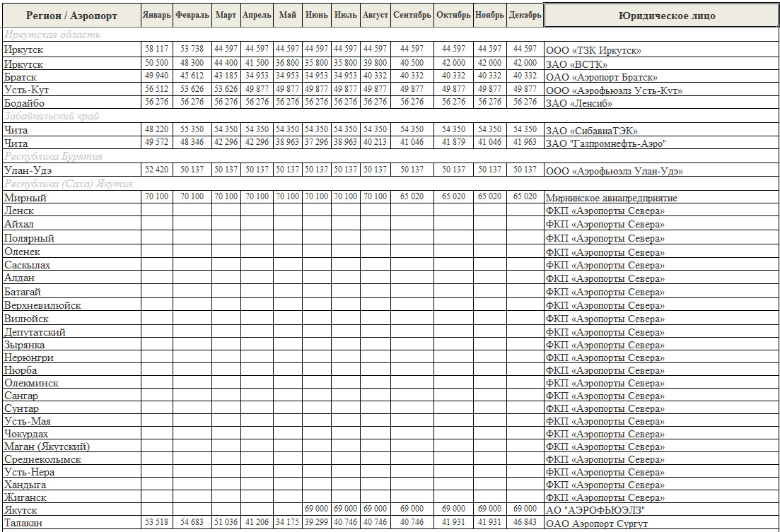Click the 'Регион / Аэропорт' column header

pyautogui.click(x=71, y=16)
